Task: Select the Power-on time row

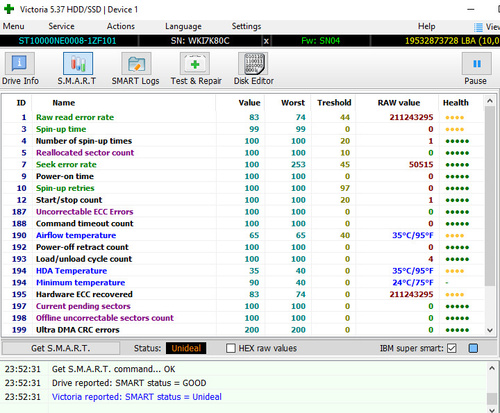Action: tap(243, 176)
